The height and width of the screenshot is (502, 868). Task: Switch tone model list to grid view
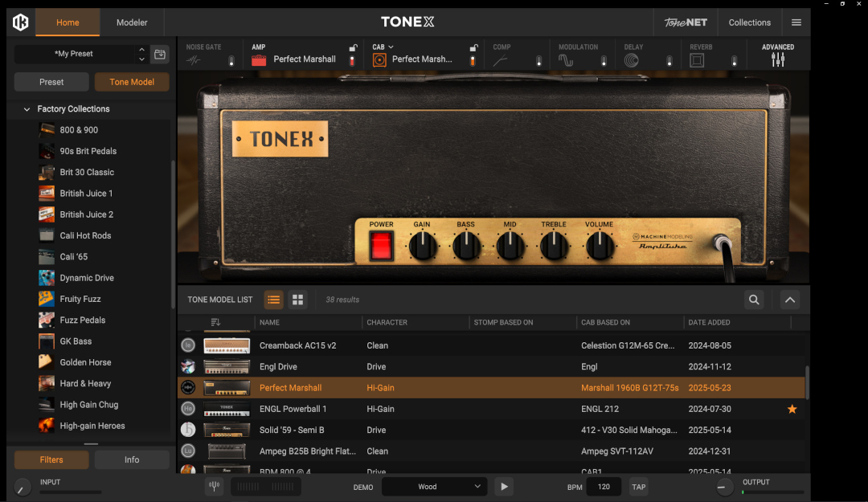[298, 300]
